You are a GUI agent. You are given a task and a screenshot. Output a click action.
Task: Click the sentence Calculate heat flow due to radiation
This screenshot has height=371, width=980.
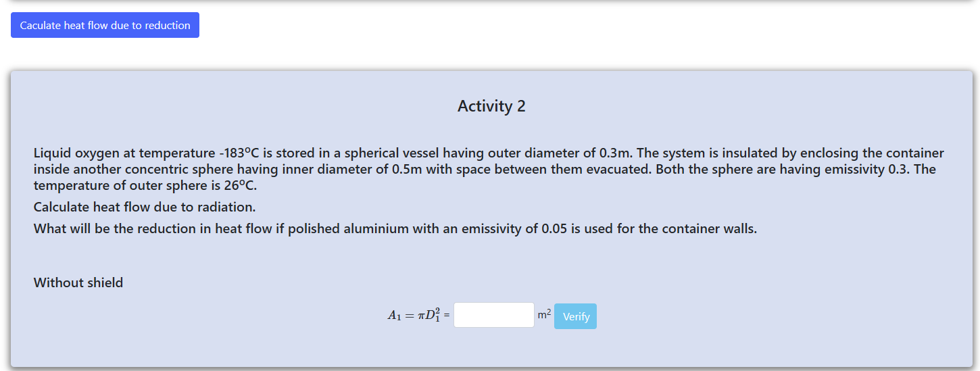[145, 207]
